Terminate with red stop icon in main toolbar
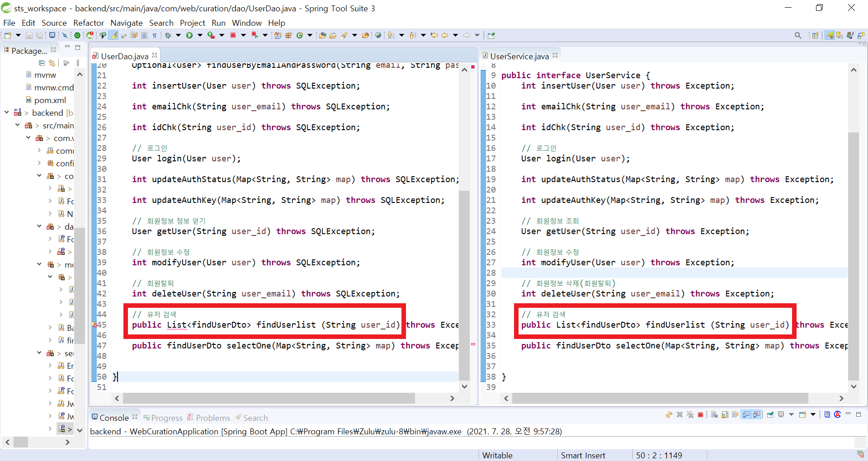The image size is (868, 461). tap(233, 35)
